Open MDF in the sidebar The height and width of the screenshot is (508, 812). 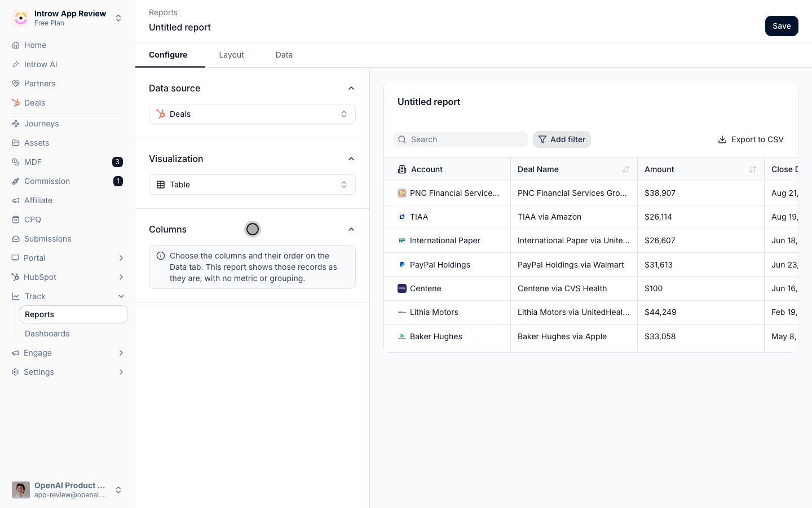[x=68, y=162]
